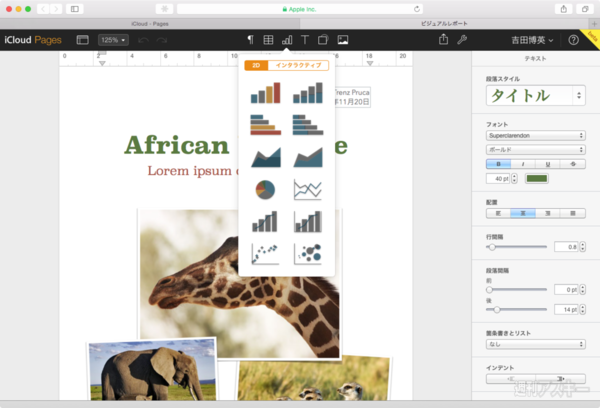The image size is (600, 408).
Task: Click the iCloud Pages logo
Action: point(33,40)
